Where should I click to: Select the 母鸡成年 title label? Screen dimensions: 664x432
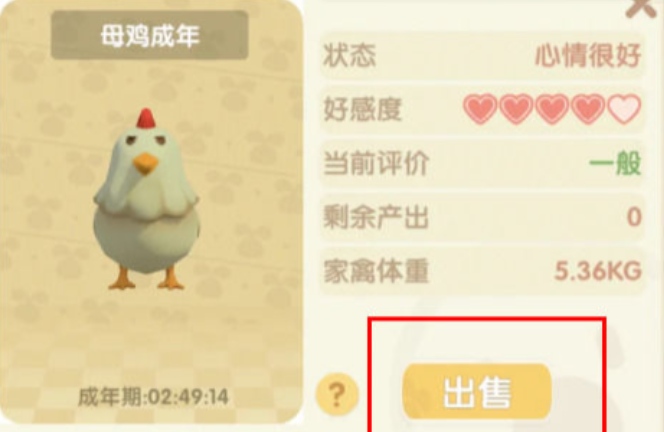149,35
